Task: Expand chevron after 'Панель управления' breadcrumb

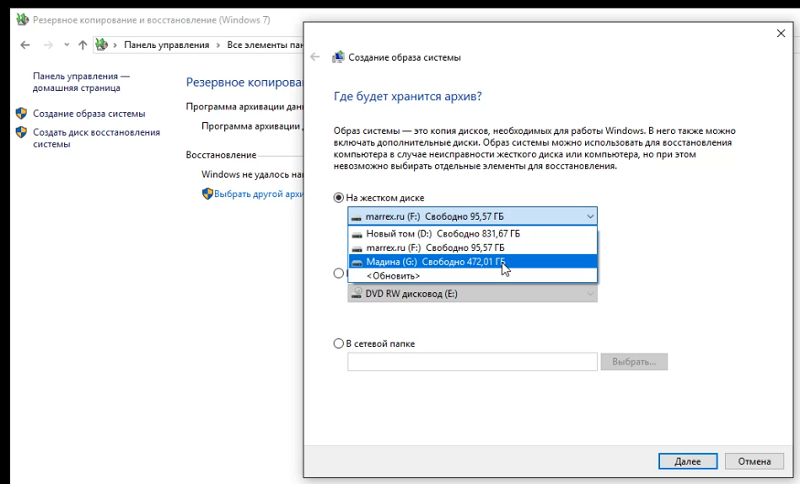Action: click(218, 45)
